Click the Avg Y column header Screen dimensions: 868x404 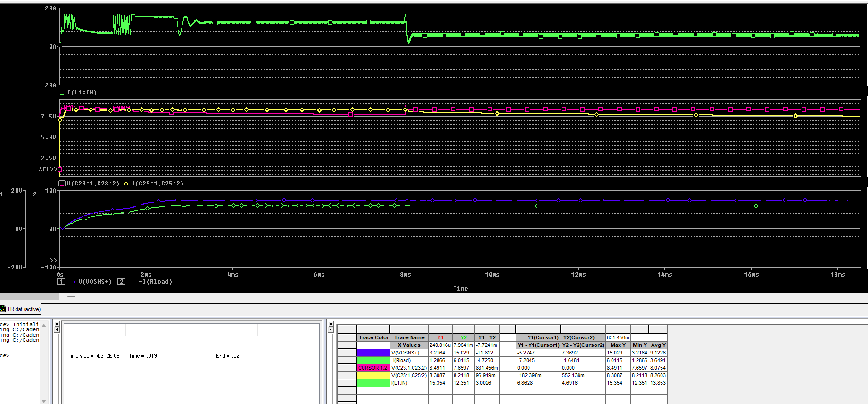(x=658, y=345)
